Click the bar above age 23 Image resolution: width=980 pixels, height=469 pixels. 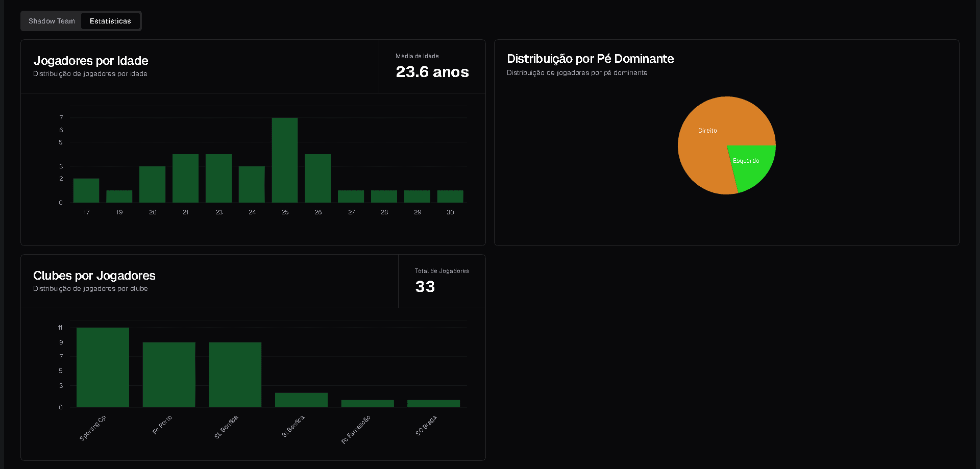coord(218,178)
